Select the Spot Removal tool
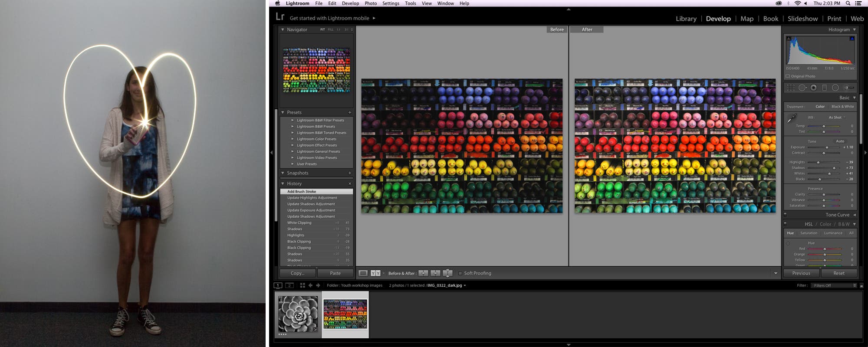The width and height of the screenshot is (868, 347). pyautogui.click(x=802, y=88)
